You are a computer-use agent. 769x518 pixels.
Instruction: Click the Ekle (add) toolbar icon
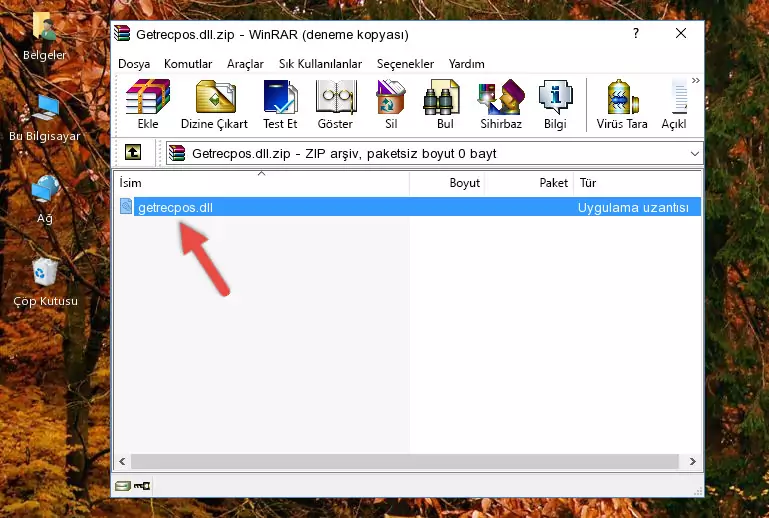(x=148, y=104)
